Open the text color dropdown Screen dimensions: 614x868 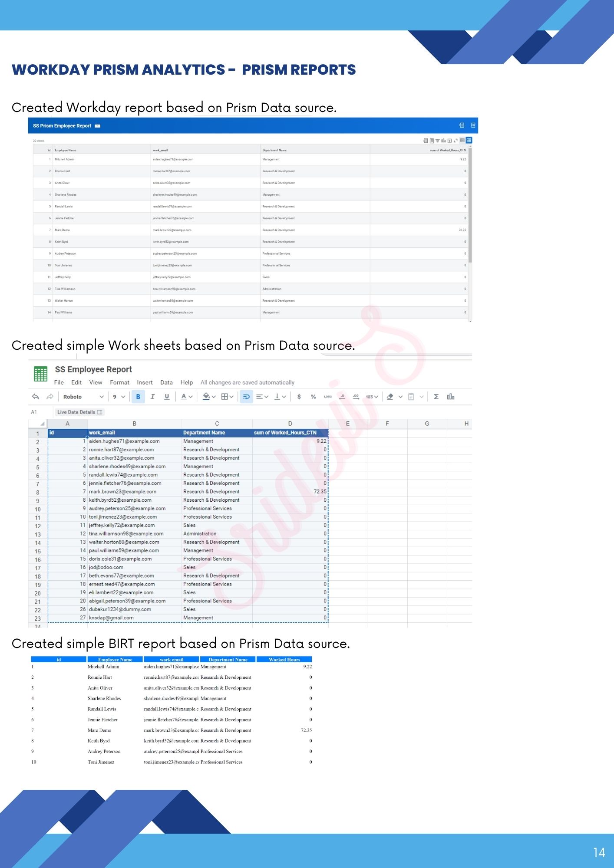pos(187,397)
